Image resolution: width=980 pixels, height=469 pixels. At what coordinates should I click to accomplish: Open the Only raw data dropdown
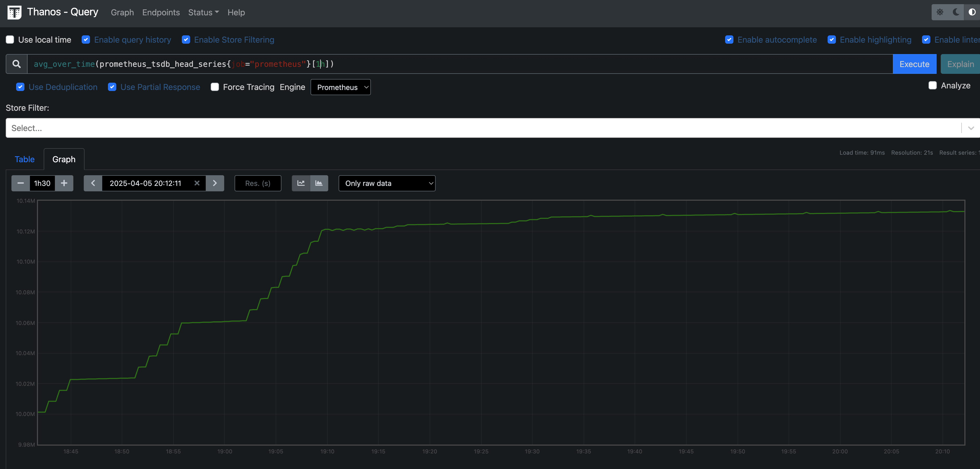(387, 183)
